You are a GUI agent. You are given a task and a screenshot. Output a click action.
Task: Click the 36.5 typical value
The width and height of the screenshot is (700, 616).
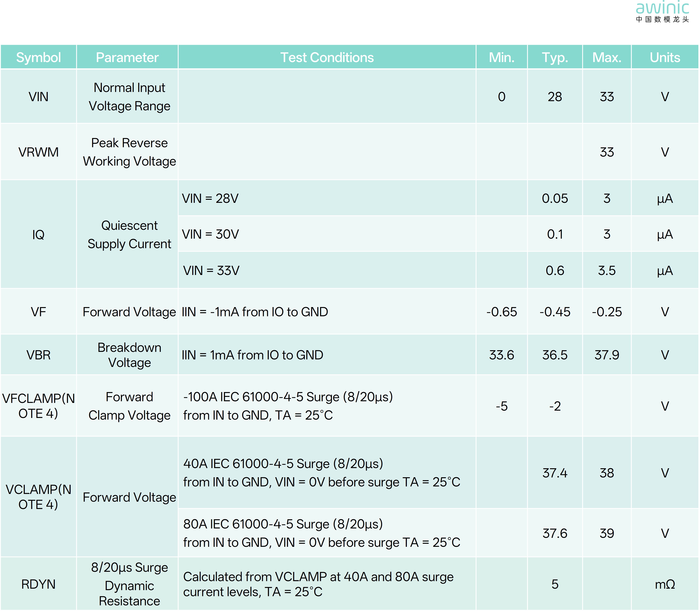tap(555, 355)
